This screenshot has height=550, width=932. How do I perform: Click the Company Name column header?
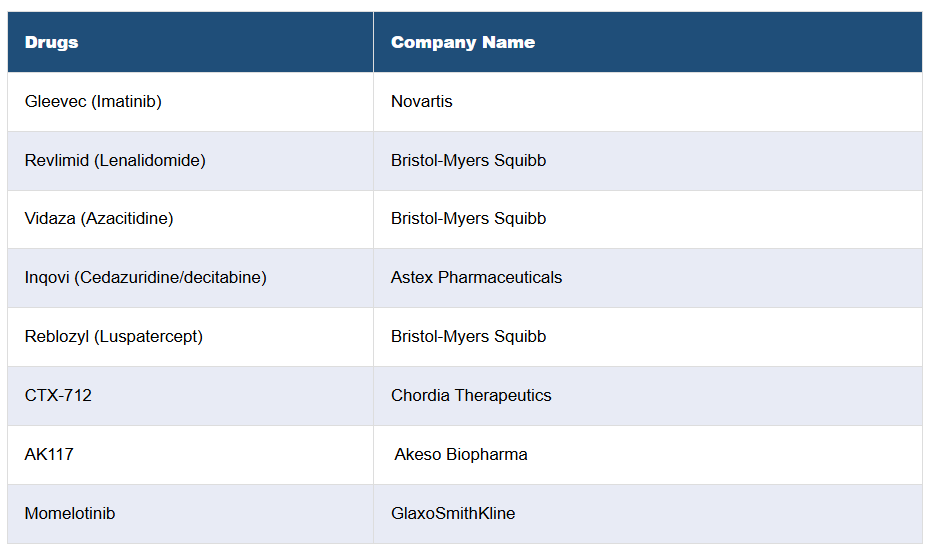pos(462,42)
